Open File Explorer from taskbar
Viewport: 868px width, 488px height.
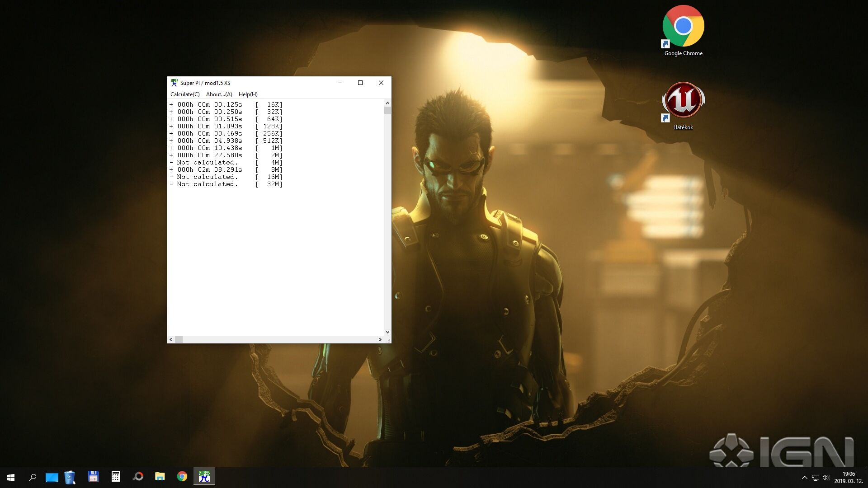160,477
